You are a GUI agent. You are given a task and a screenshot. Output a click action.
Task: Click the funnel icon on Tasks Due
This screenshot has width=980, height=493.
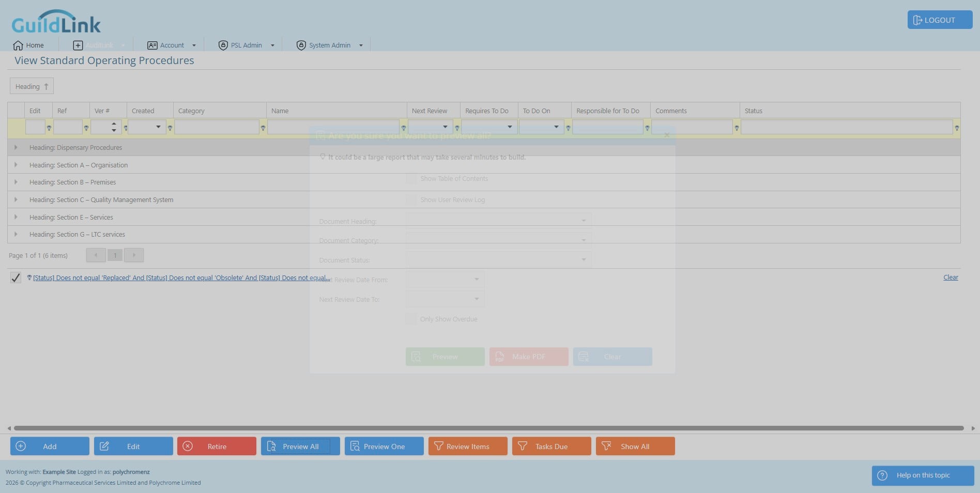[x=523, y=445]
